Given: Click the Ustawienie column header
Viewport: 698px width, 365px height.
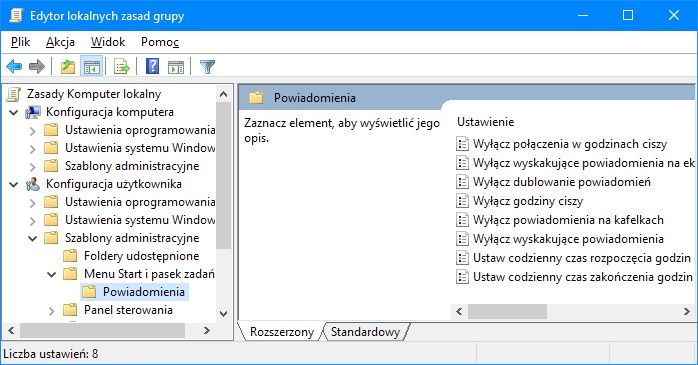Looking at the screenshot, I should point(486,122).
